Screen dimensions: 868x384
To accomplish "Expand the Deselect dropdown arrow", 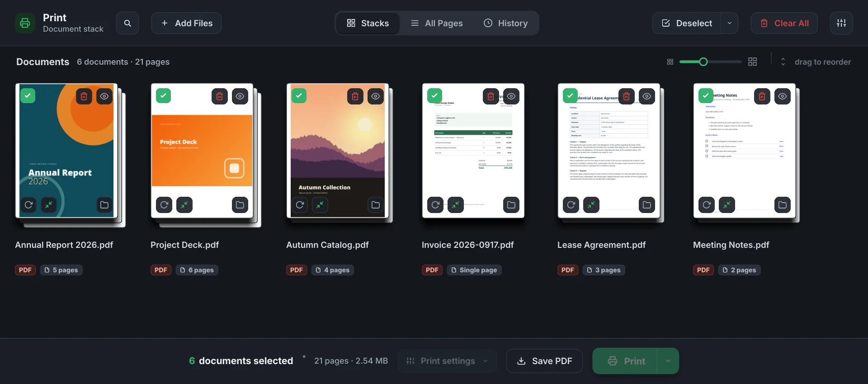I will (x=730, y=23).
